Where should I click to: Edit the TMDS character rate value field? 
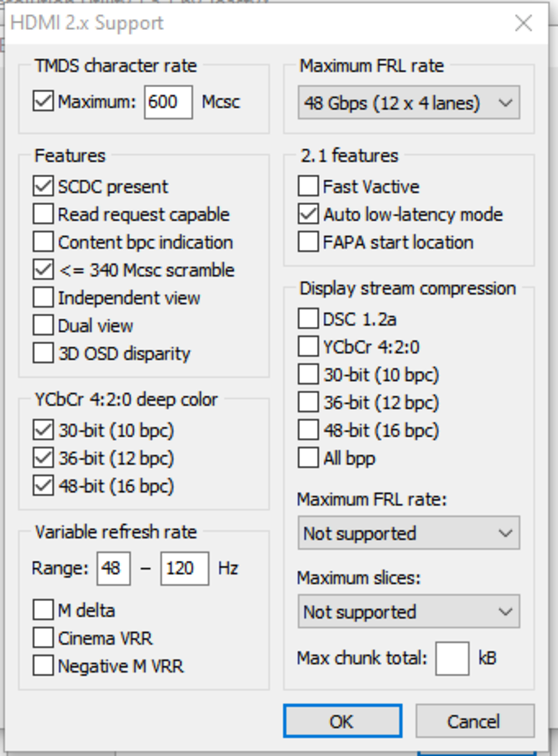(168, 102)
